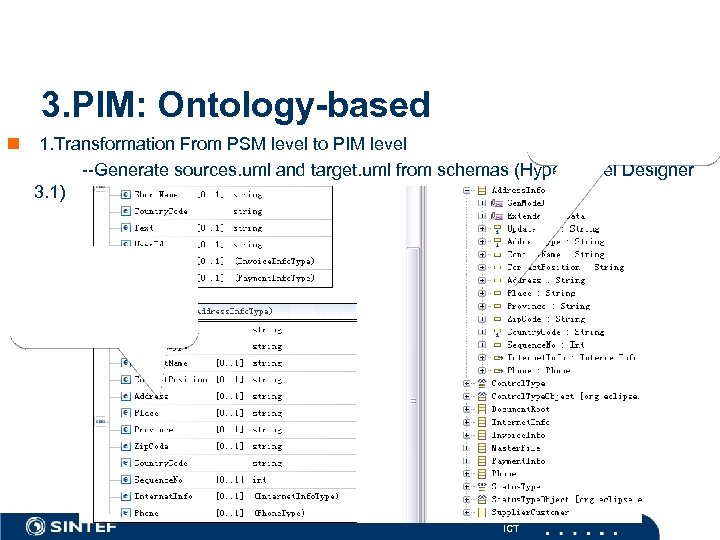
Task: Select the class icon of InvoiceInfo
Action: pyautogui.click(x=482, y=434)
